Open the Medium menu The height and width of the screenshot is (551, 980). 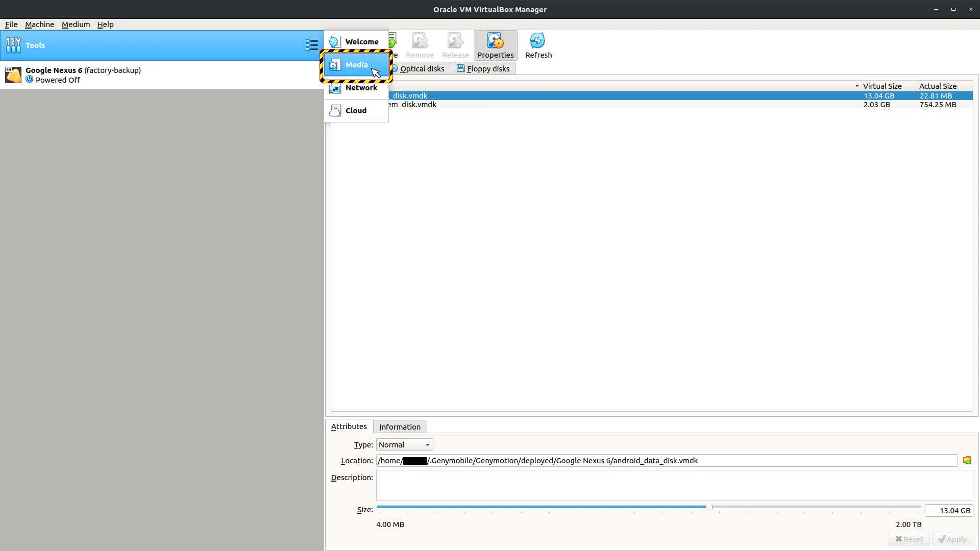[x=75, y=24]
